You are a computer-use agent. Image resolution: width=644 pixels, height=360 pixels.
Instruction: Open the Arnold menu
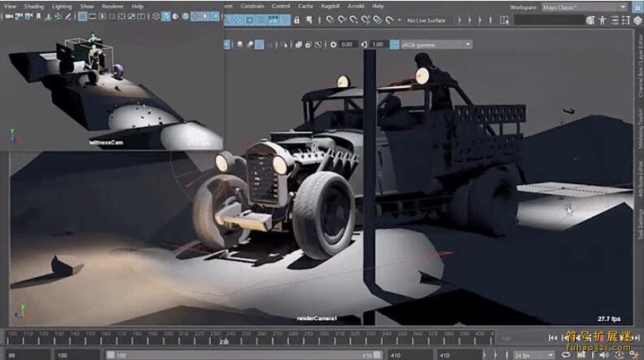(x=356, y=6)
